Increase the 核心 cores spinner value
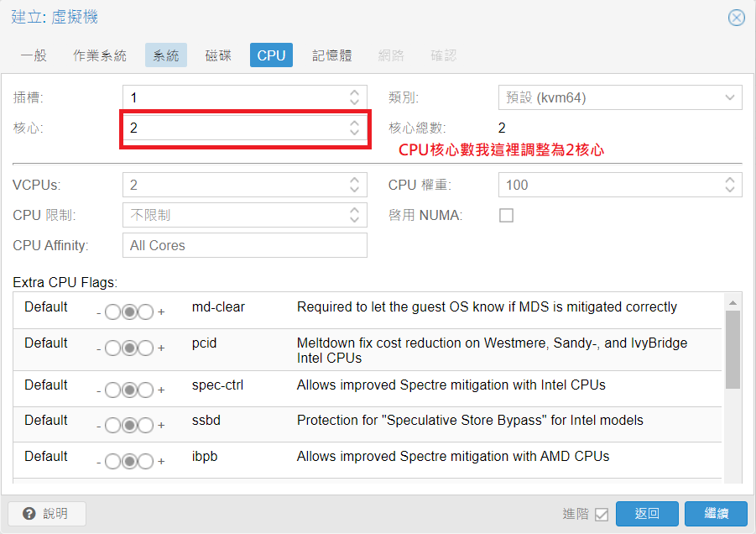The height and width of the screenshot is (534, 756). (354, 123)
